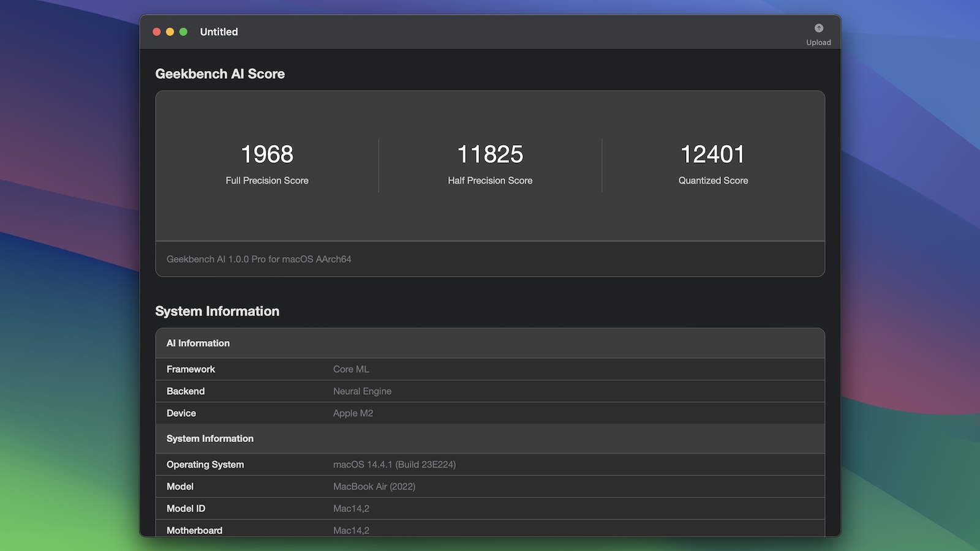
Task: Click the Backend row label
Action: click(x=186, y=391)
